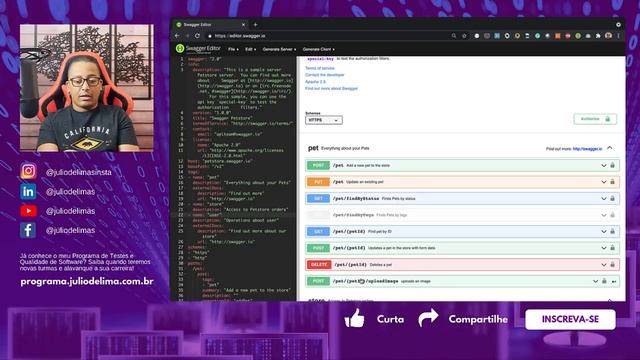
Task: Expand DELETE /pet/{petId} row chevron
Action: (604, 264)
